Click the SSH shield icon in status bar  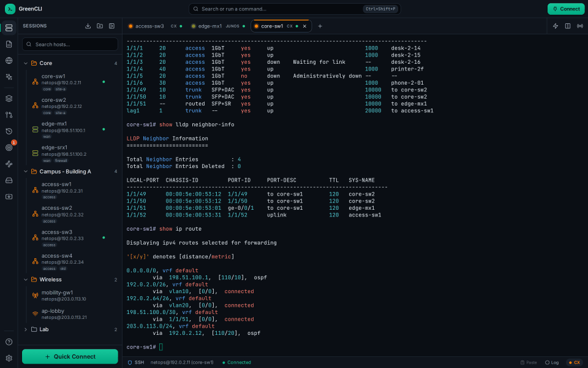[x=130, y=362]
